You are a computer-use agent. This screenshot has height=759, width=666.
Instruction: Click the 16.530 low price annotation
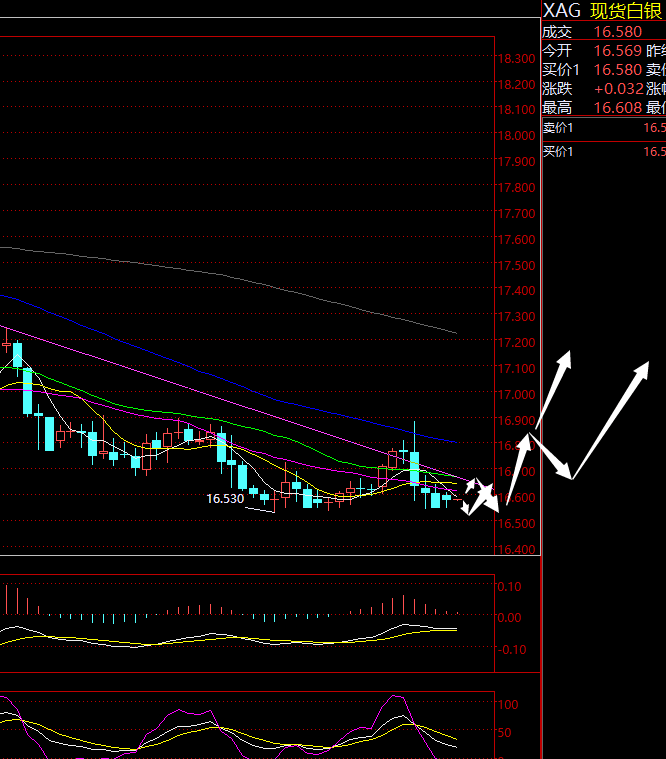225,499
